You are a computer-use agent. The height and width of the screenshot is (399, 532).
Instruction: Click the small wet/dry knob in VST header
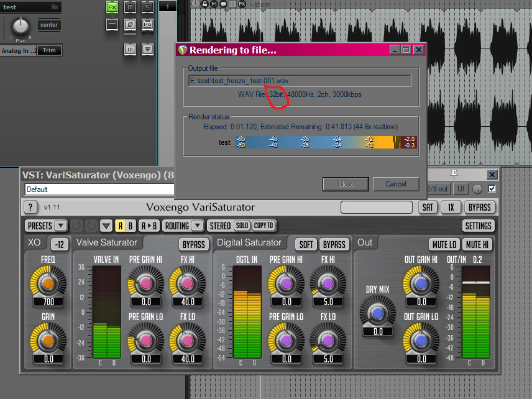[477, 189]
